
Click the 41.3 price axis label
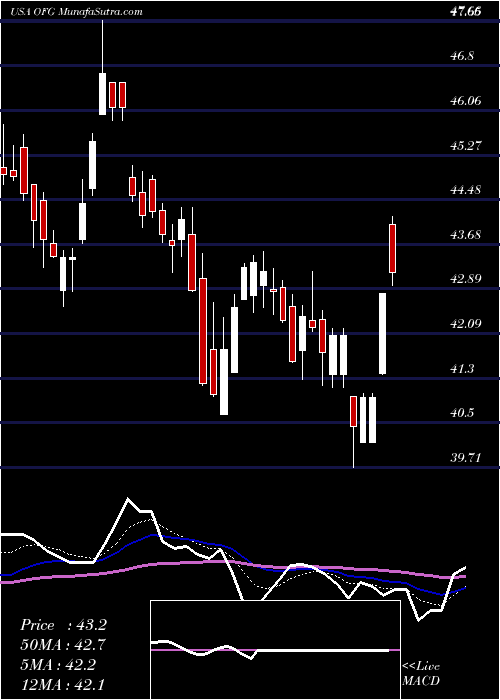coord(462,368)
